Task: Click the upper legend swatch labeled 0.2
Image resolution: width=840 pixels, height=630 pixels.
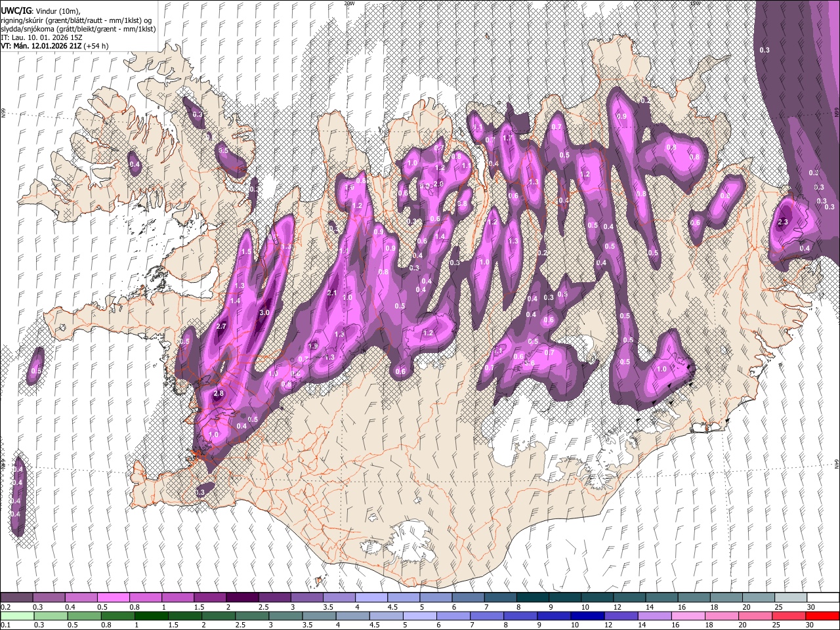Action: 16,598
